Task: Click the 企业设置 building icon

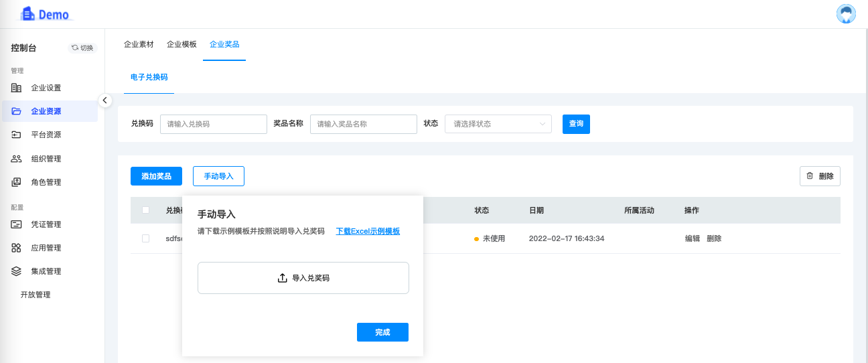Action: (17, 88)
